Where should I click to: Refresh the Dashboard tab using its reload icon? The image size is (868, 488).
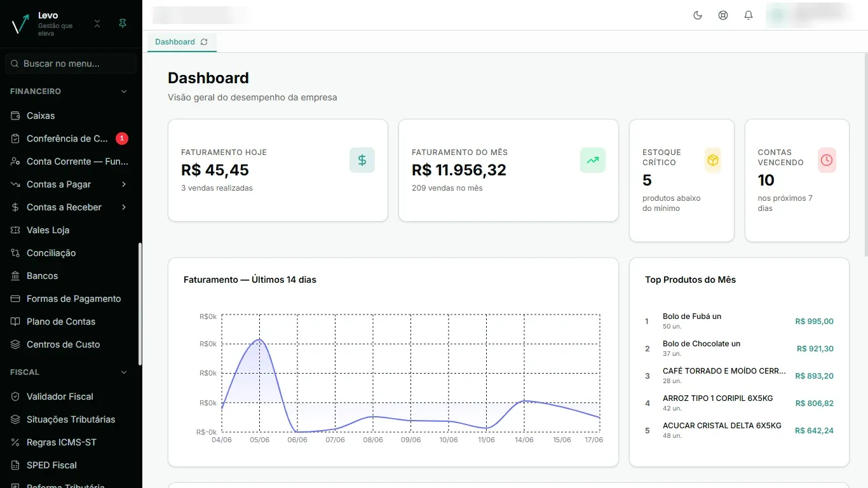pos(204,42)
